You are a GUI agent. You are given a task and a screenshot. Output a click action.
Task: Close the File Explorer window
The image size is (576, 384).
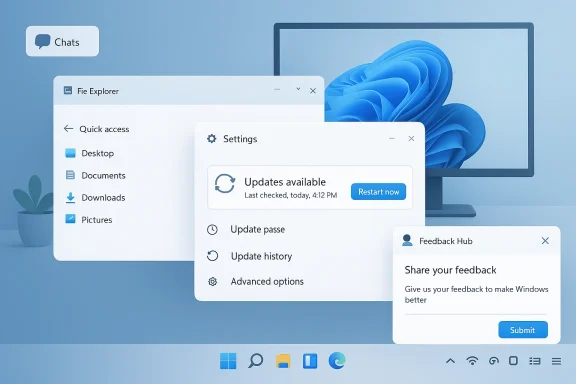coord(313,91)
